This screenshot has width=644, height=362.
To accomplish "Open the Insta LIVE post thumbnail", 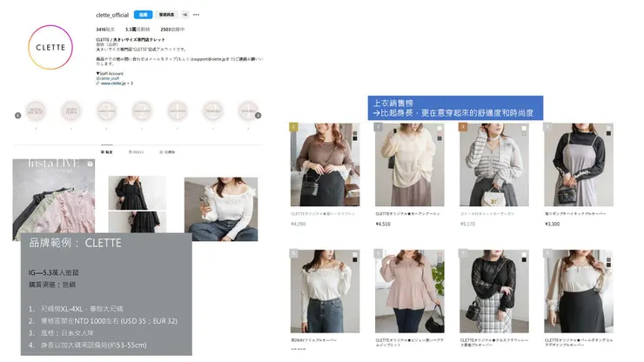I will click(x=54, y=199).
